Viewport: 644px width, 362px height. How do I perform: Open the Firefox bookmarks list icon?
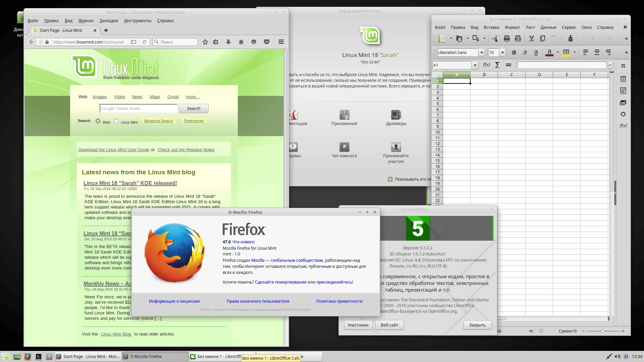pos(216,42)
